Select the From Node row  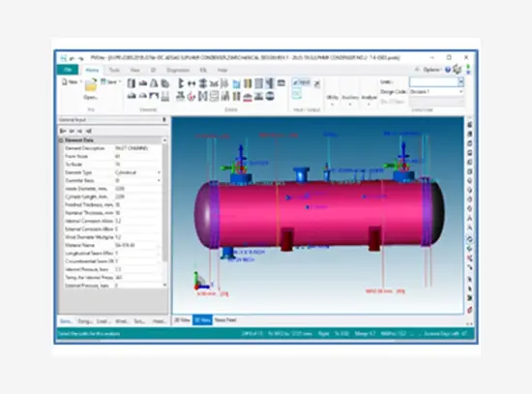click(x=112, y=156)
